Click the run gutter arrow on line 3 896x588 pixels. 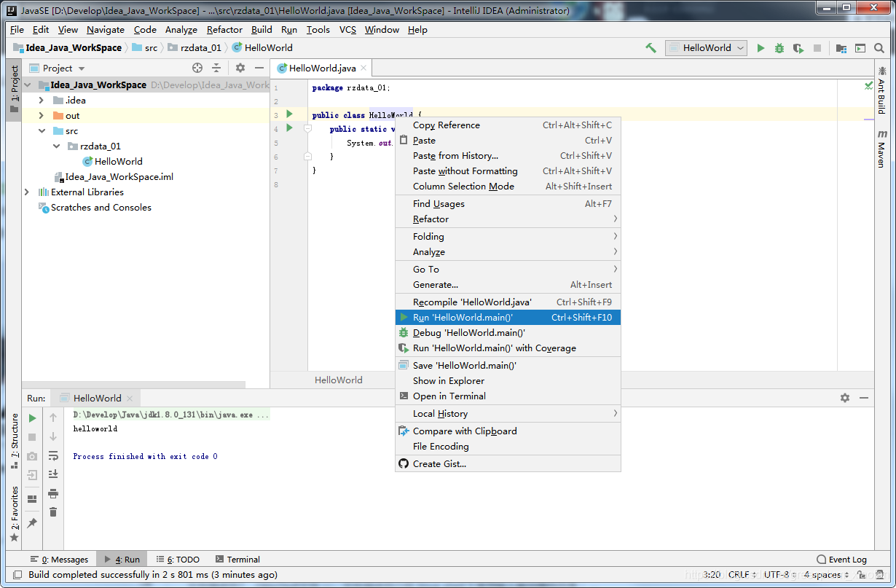289,114
